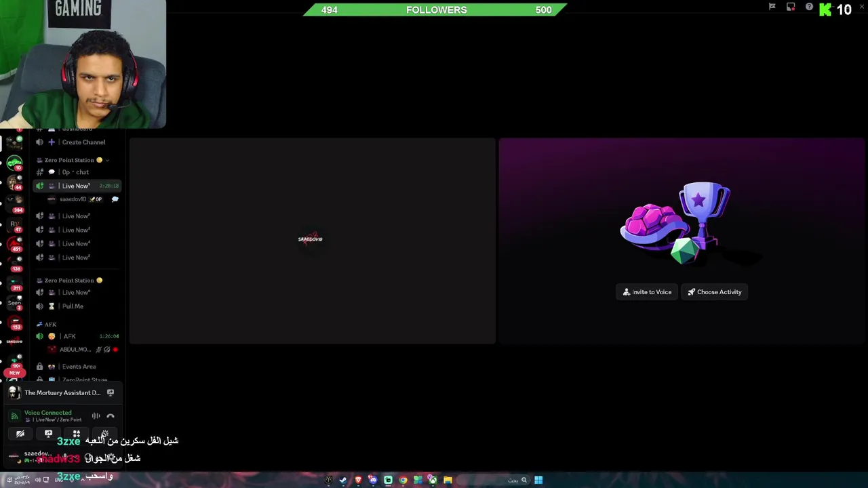This screenshot has width=868, height=488.
Task: Open File Explorer from the taskbar
Action: pyautogui.click(x=448, y=480)
